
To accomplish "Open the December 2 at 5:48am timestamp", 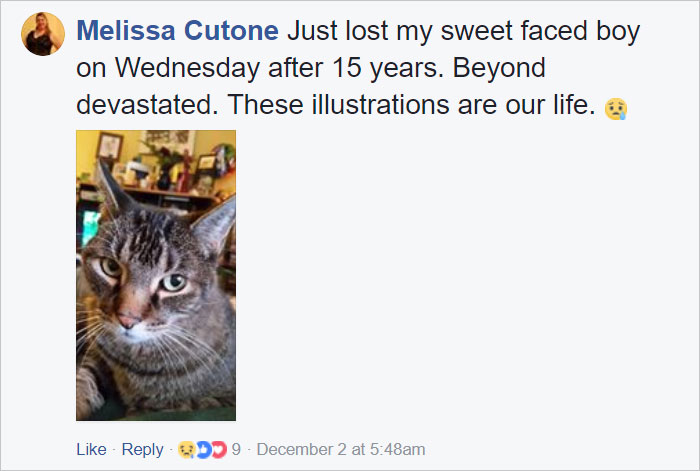I will point(341,450).
